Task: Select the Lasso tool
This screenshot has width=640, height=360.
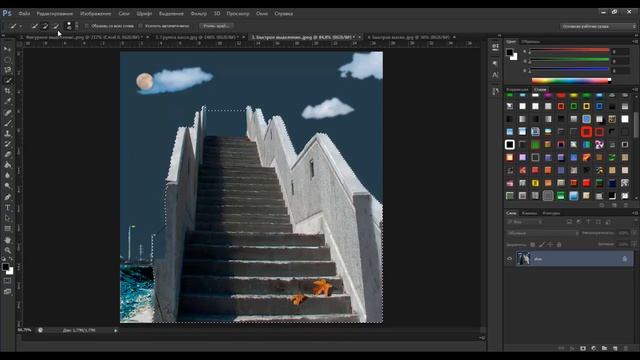Action: (7, 70)
